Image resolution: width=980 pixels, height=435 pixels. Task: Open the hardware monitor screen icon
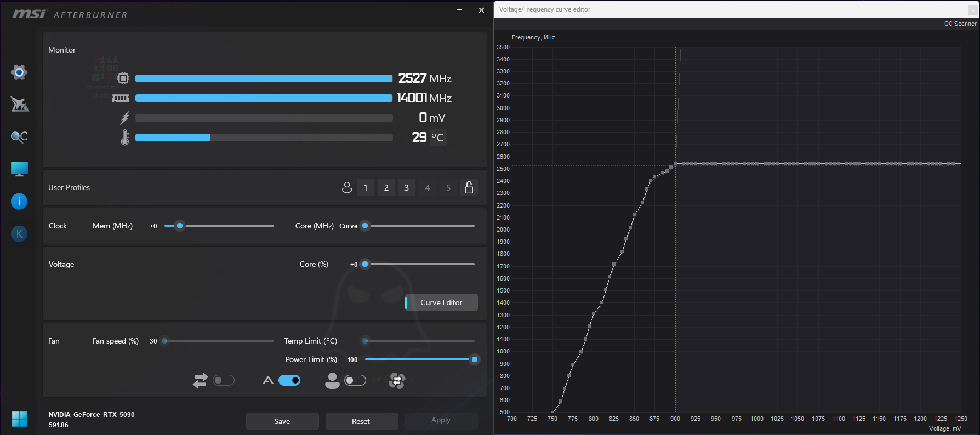(x=19, y=169)
